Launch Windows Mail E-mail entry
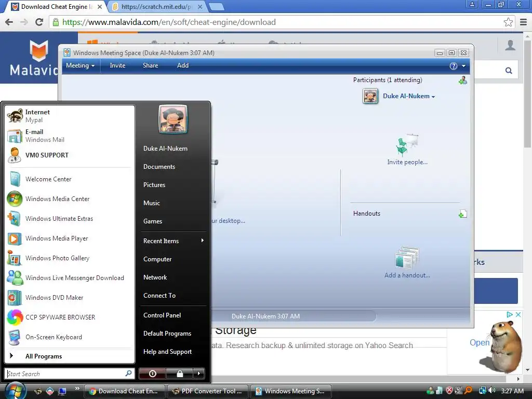 (69, 136)
